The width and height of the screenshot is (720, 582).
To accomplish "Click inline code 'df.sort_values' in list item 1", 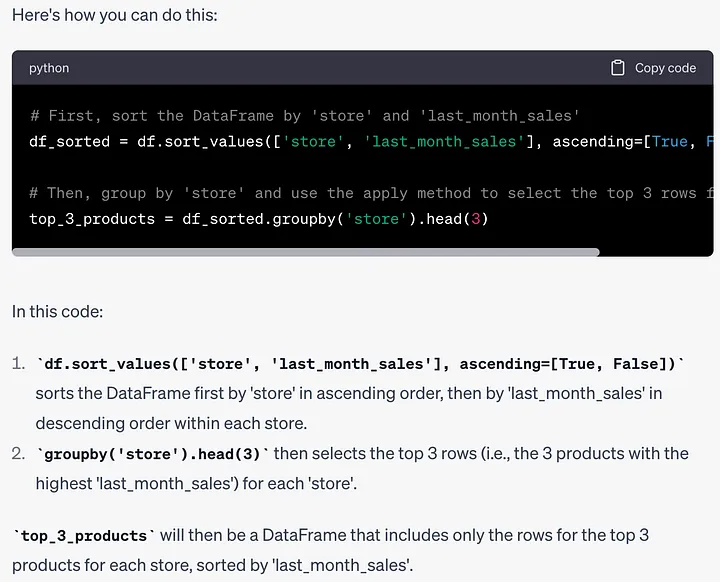I will [360, 364].
